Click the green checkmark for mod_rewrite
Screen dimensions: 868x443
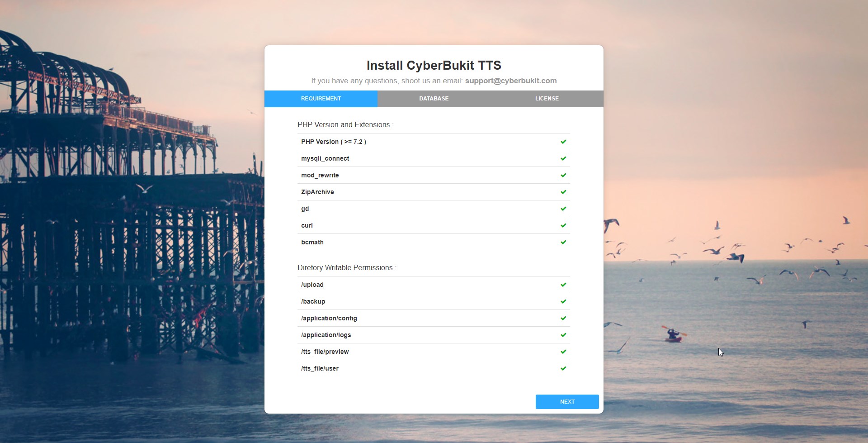coord(563,175)
